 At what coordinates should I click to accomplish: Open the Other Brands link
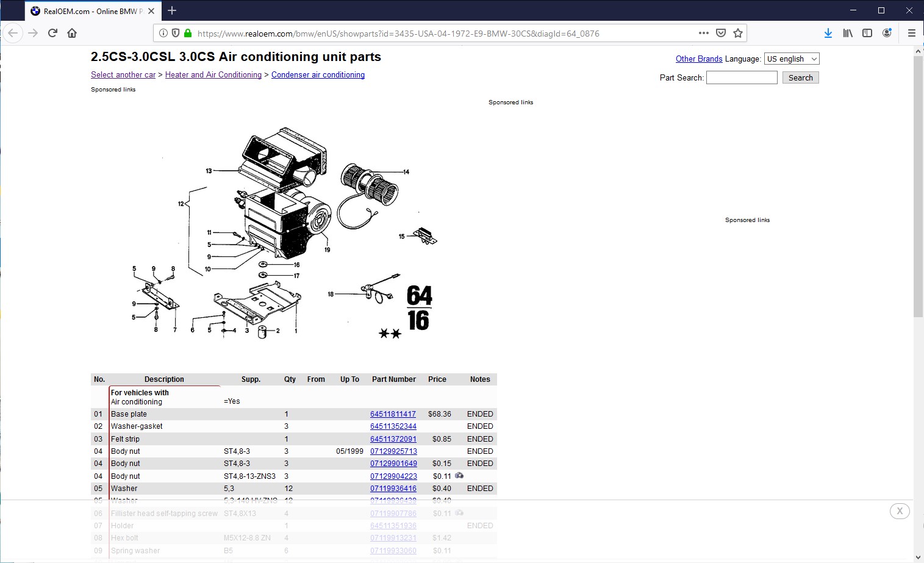[x=699, y=59]
